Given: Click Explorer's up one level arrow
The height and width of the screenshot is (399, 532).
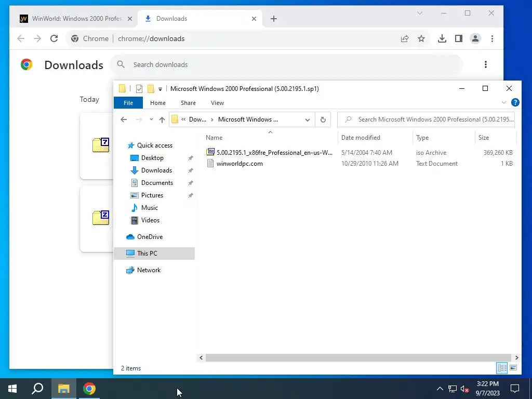Looking at the screenshot, I should tap(162, 119).
